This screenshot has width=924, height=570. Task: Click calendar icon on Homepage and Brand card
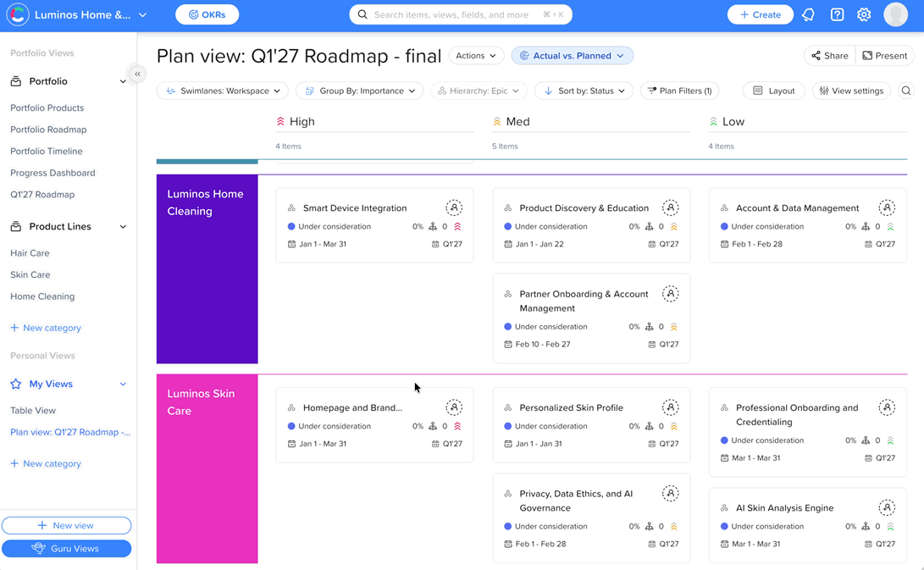pos(291,444)
